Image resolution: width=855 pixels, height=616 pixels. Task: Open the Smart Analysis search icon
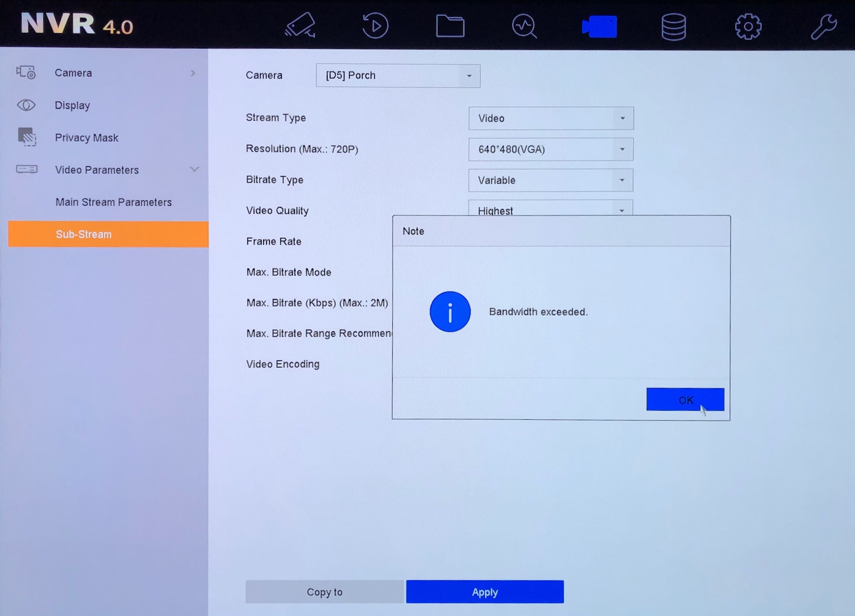tap(524, 25)
